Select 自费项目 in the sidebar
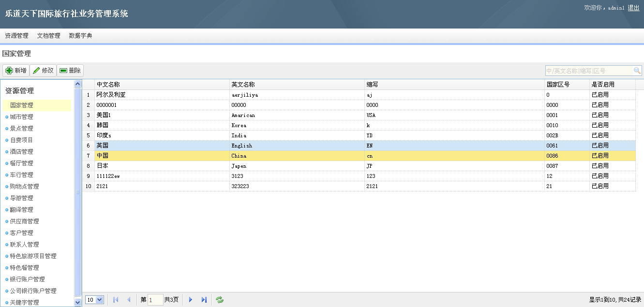This screenshot has height=307, width=644. [22, 140]
